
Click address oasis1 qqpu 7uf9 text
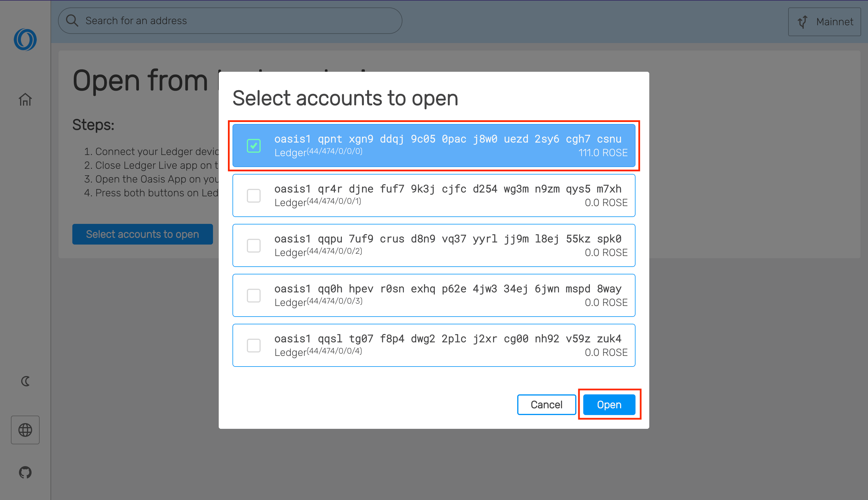(x=448, y=239)
